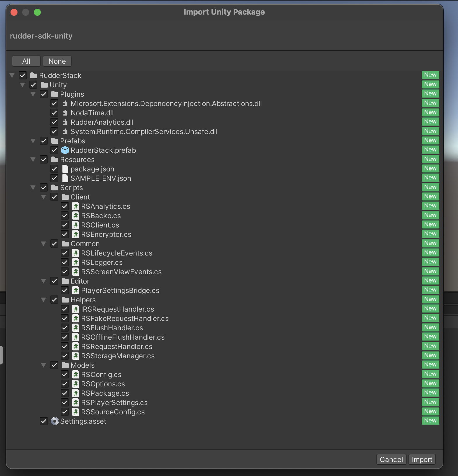Uncheck the RSOptions.cs checkbox
458x476 pixels.
[65, 384]
